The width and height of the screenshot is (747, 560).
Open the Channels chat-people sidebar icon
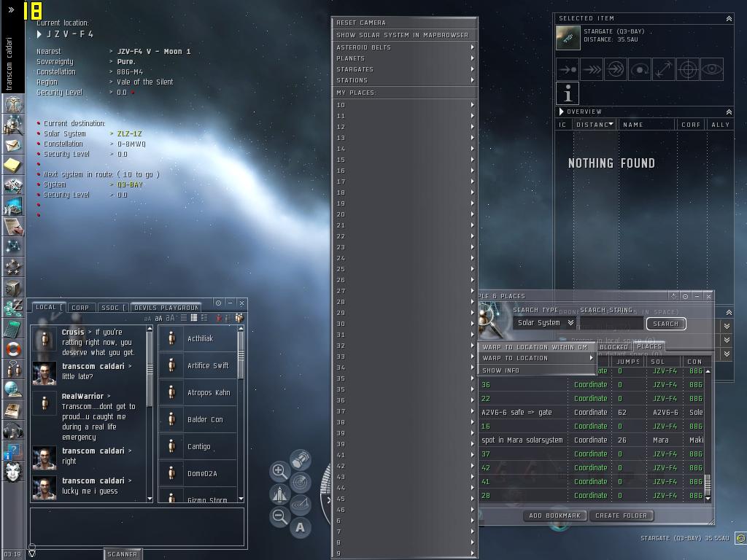13,369
